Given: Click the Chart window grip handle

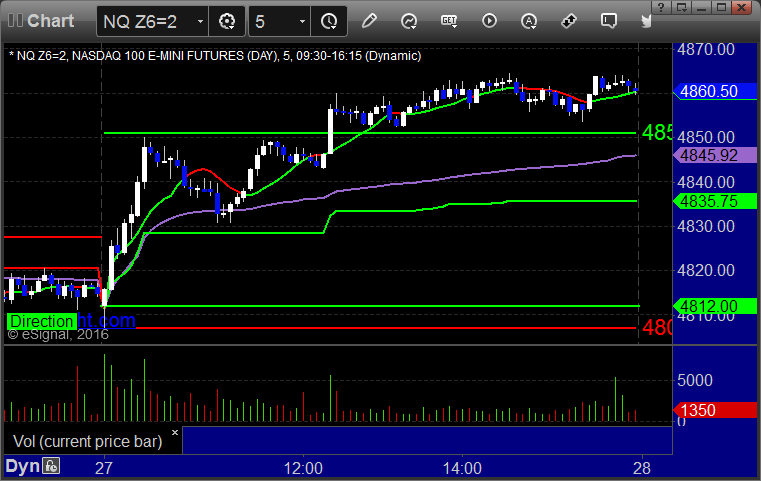Looking at the screenshot, I should tap(15, 20).
